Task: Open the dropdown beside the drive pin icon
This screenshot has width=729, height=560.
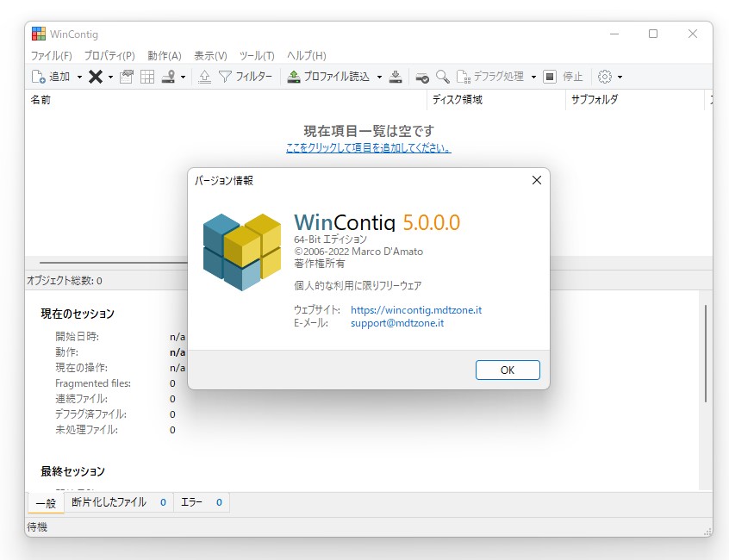Action: (184, 78)
